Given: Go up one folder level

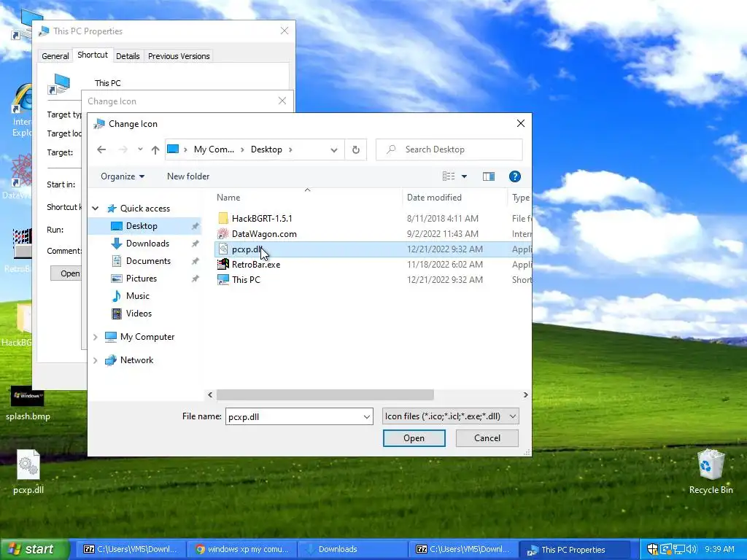Looking at the screenshot, I should point(155,150).
